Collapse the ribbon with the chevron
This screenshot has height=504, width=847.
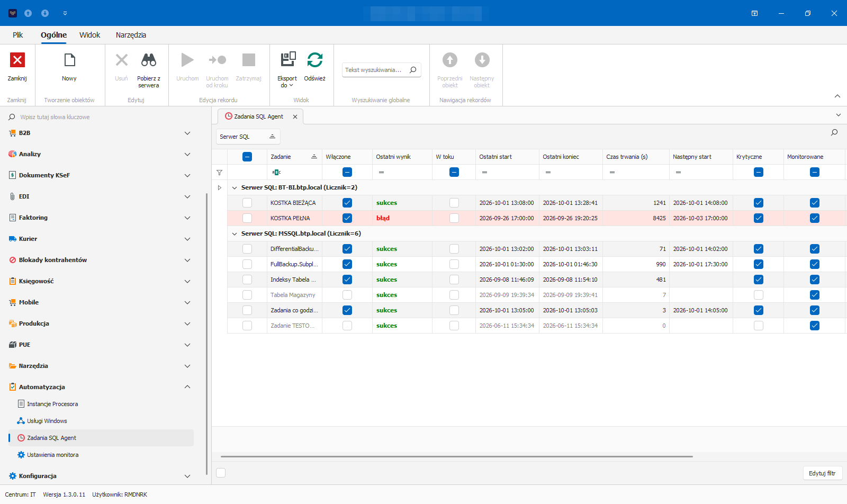click(837, 96)
